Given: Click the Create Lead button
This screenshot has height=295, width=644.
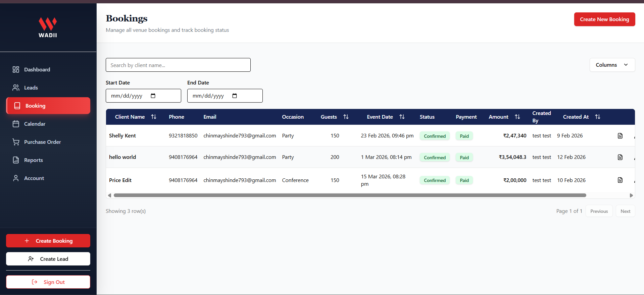Looking at the screenshot, I should 48,259.
